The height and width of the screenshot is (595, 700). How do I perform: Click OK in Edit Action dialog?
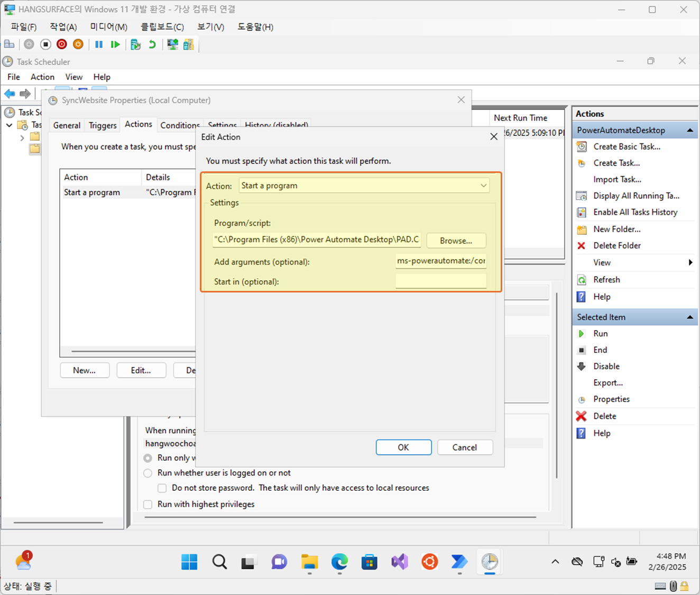(x=403, y=447)
